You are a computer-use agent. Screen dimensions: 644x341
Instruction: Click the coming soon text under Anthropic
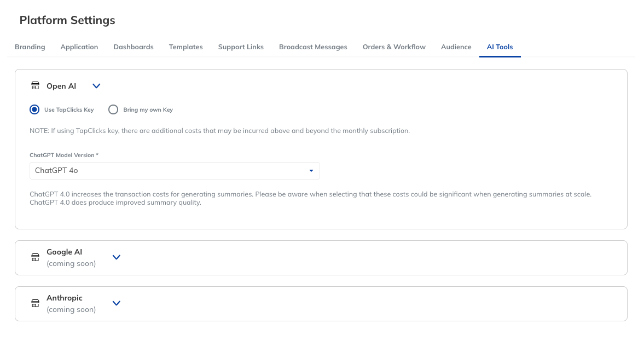pos(71,309)
